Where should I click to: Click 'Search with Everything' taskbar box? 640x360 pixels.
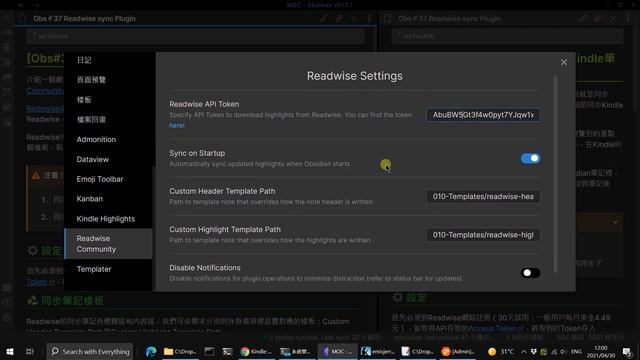coord(91,351)
